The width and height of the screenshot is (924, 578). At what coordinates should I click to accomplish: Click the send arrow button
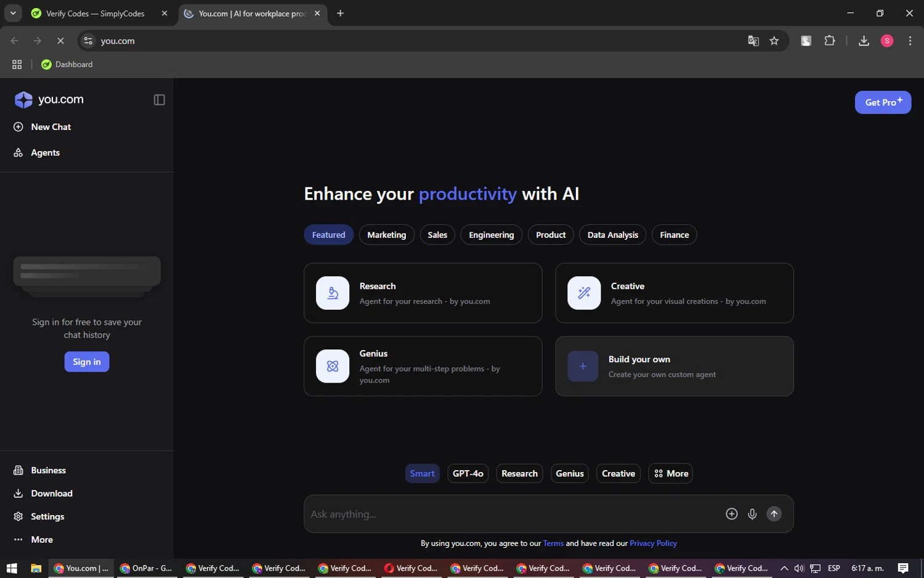click(x=774, y=514)
